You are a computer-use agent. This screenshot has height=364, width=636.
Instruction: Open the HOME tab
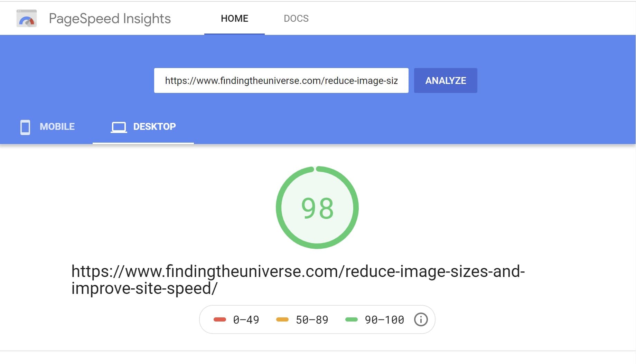point(234,18)
